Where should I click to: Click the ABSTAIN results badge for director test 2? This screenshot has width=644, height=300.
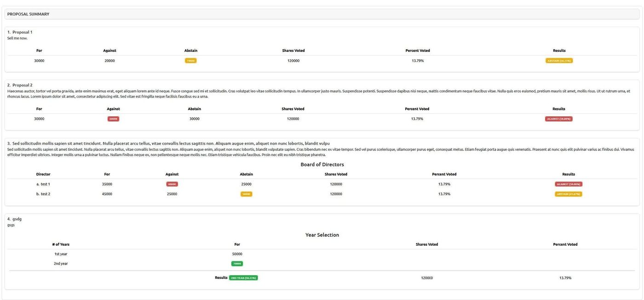(568, 194)
